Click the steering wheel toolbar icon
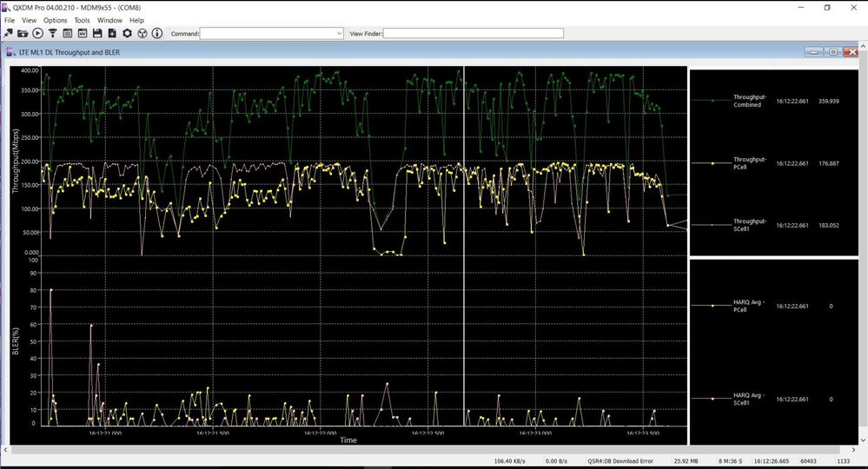 [x=142, y=34]
